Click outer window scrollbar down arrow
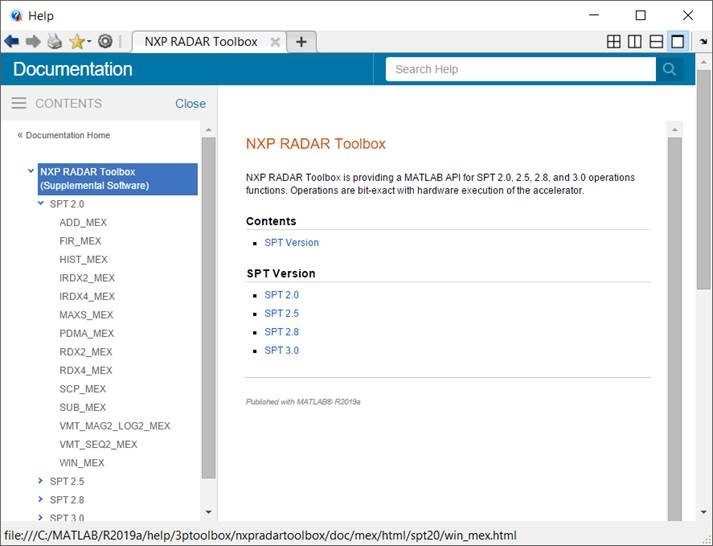The image size is (713, 546). coord(703,512)
